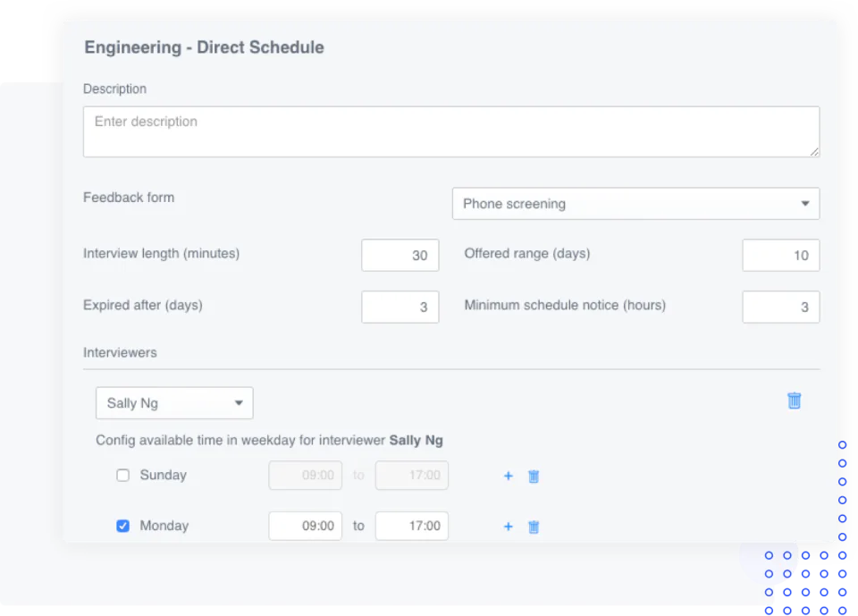
Task: Open the Sally Ng interviewer dropdown
Action: pyautogui.click(x=174, y=403)
